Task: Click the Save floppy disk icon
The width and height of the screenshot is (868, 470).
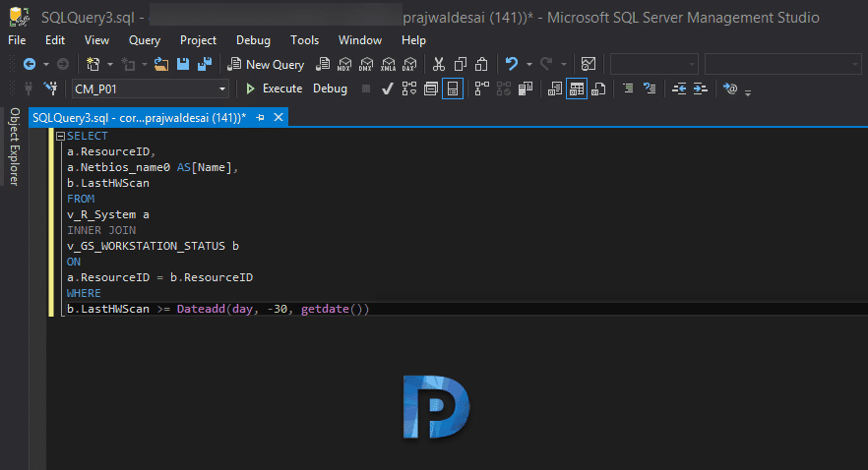Action: click(183, 65)
